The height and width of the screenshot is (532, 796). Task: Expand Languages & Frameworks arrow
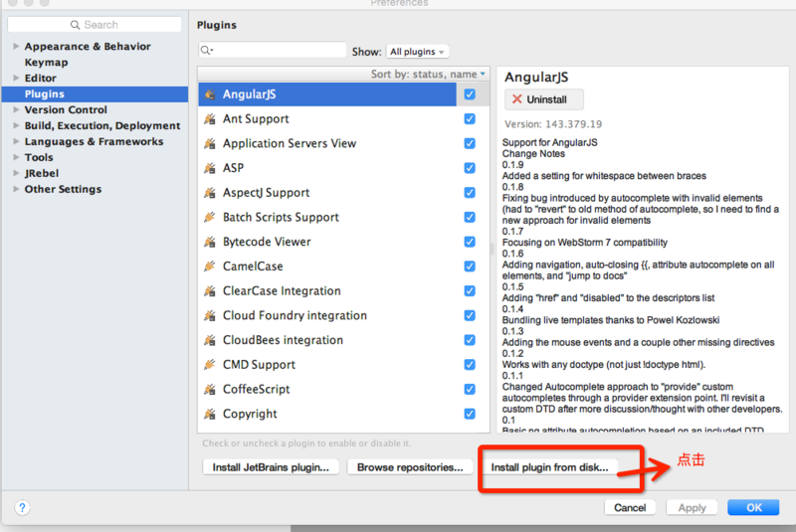tap(16, 141)
